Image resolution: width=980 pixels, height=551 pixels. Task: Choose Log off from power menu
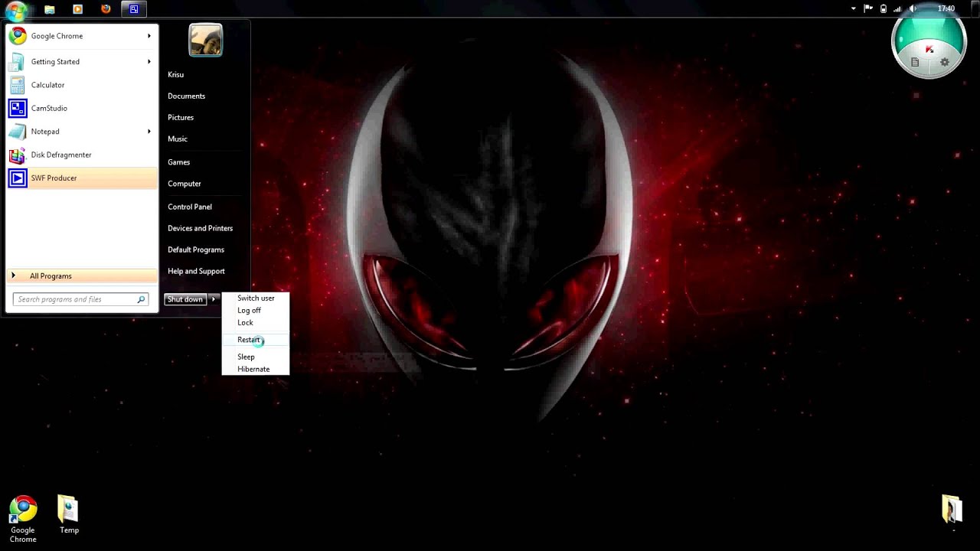(256, 311)
